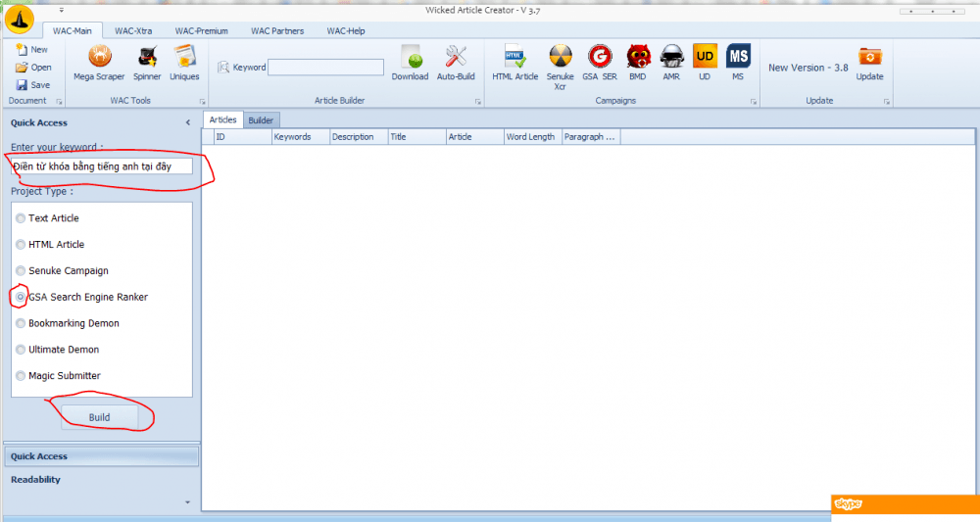Sort by the Article column header
The image size is (980, 522).
(x=475, y=137)
